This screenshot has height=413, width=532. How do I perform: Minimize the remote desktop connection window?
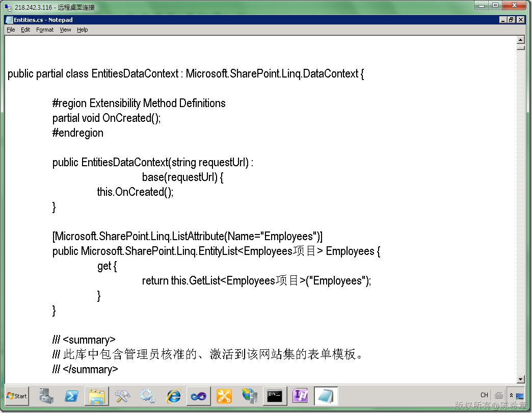482,6
